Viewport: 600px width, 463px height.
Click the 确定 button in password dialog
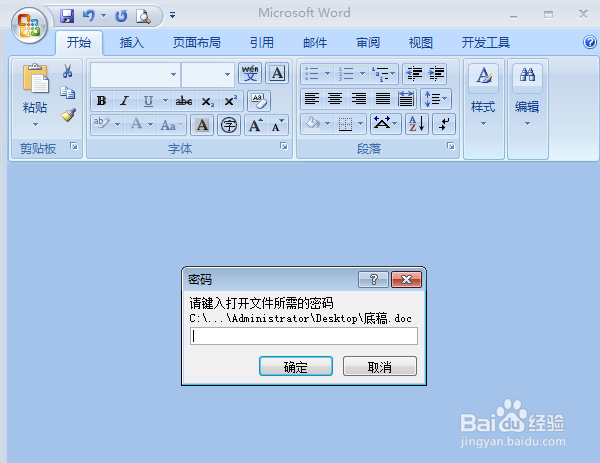(x=296, y=366)
